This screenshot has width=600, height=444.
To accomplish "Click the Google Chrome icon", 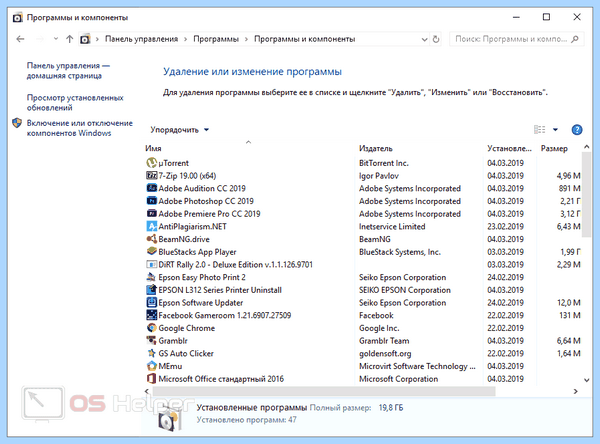I will click(x=152, y=328).
